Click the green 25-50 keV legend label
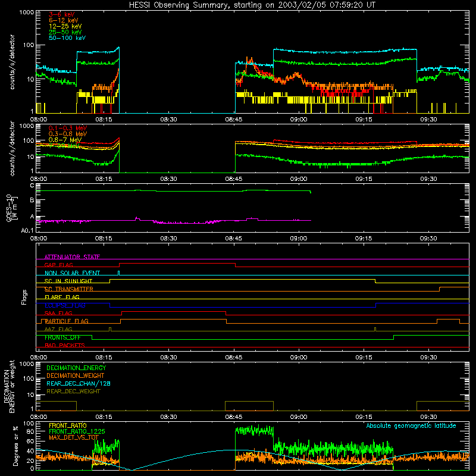 click(x=65, y=32)
